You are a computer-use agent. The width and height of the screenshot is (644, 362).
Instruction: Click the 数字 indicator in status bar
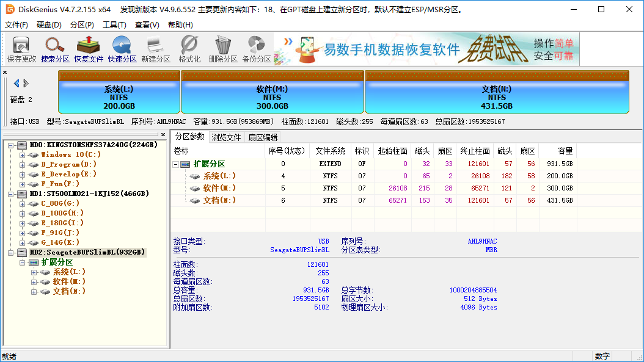click(x=602, y=357)
